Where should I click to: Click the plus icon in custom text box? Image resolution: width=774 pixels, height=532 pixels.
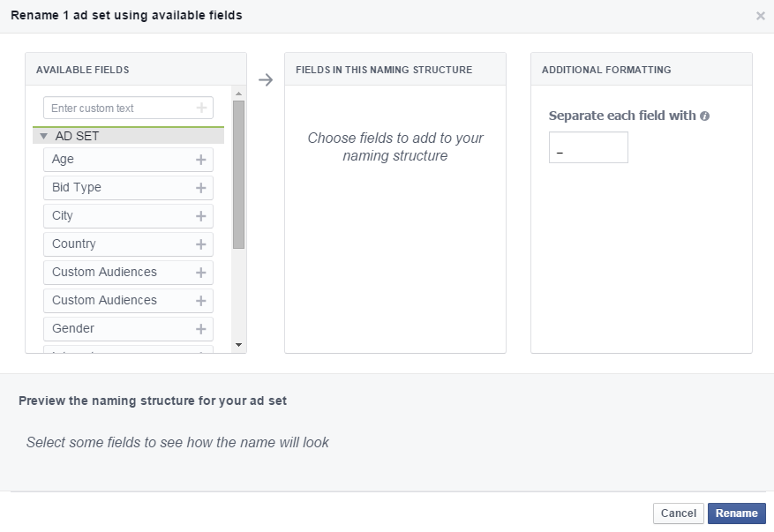[x=201, y=109]
